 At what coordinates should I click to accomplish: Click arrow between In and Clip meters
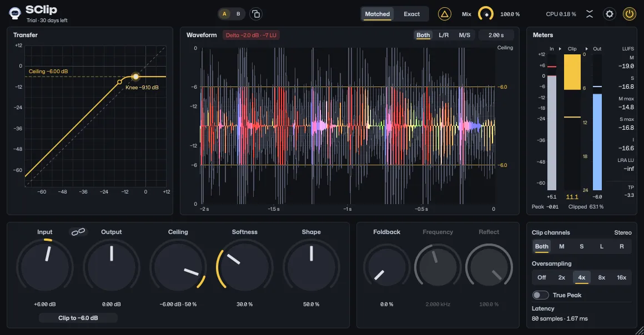[x=560, y=49]
